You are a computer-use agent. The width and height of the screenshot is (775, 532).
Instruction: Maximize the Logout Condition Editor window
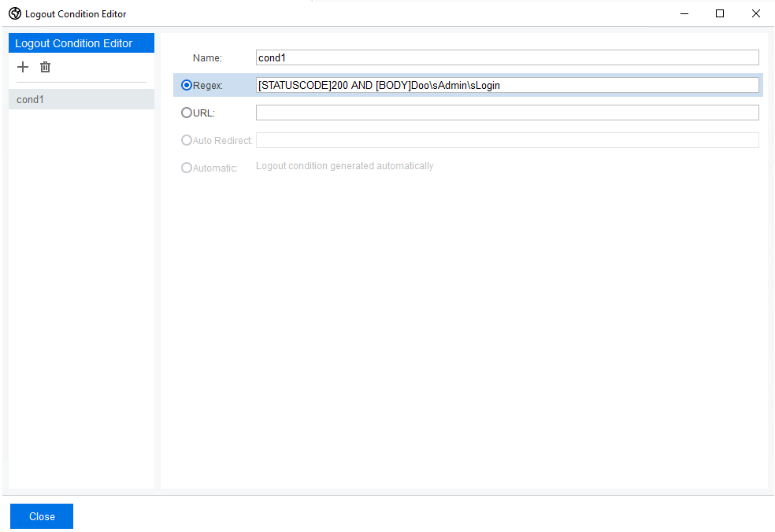tap(719, 13)
